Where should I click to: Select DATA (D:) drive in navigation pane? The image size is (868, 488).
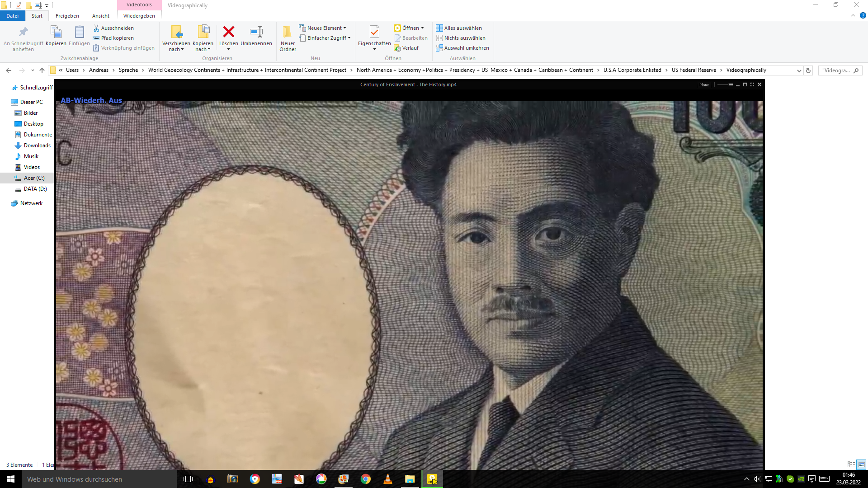point(35,189)
